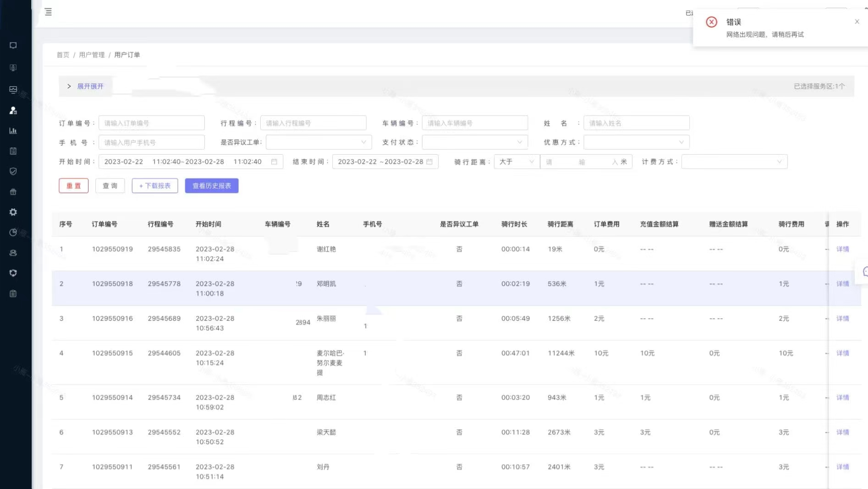
Task: Open the gift box sidebar icon
Action: [13, 192]
